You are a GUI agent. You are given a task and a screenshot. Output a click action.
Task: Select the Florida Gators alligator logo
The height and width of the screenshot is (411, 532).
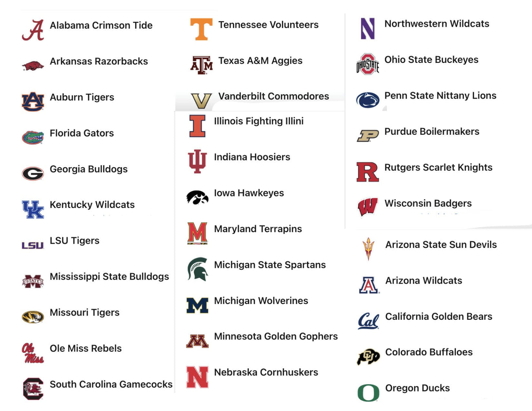coord(33,138)
